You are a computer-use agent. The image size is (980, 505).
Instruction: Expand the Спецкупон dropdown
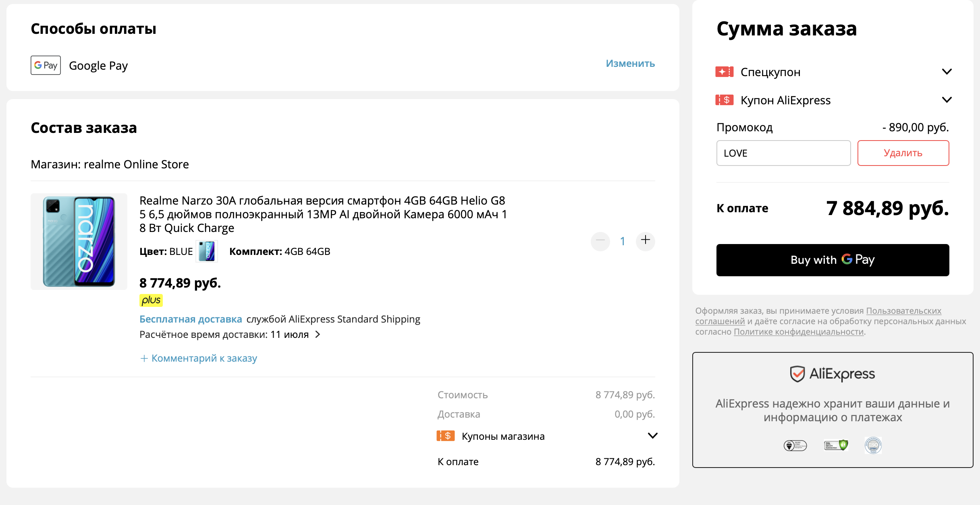point(947,72)
